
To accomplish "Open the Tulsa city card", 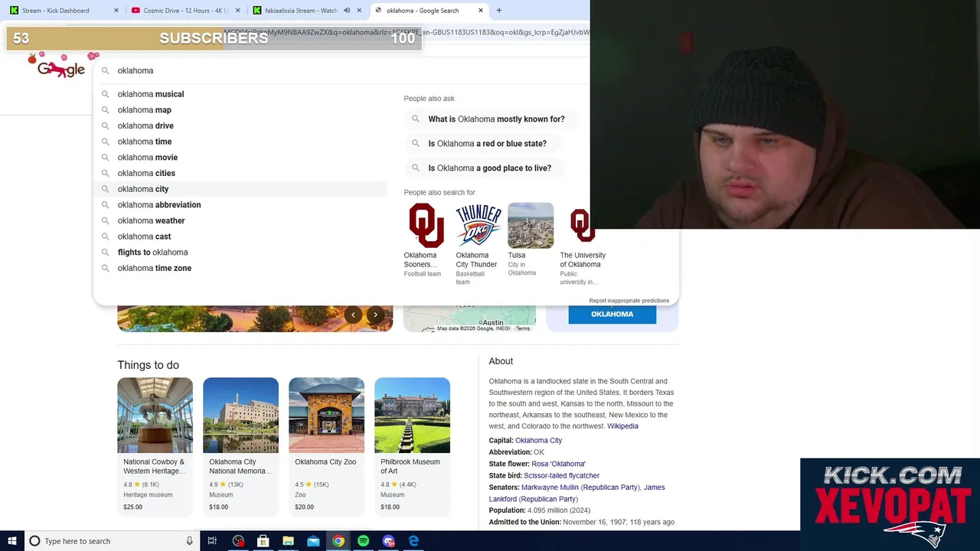I will (x=530, y=240).
